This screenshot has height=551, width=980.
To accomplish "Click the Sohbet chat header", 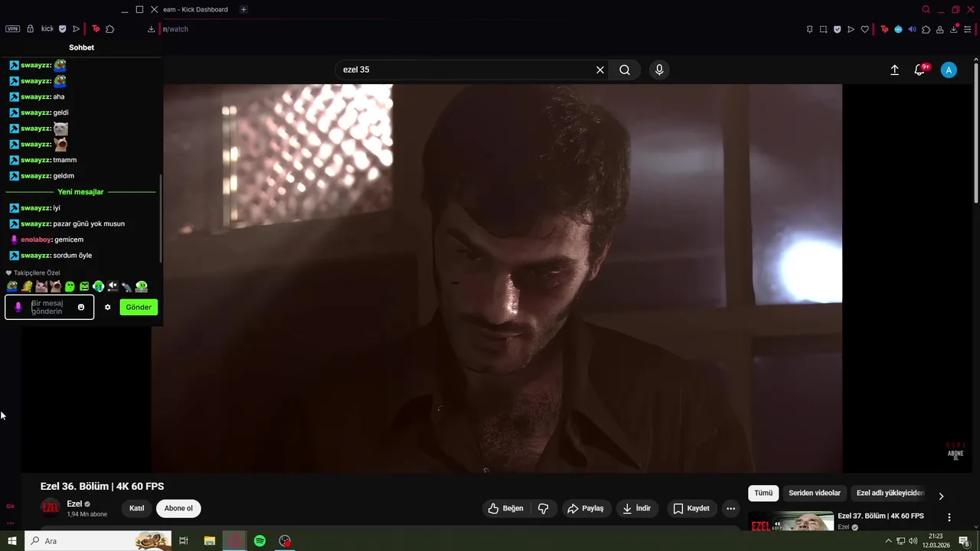I will point(81,47).
